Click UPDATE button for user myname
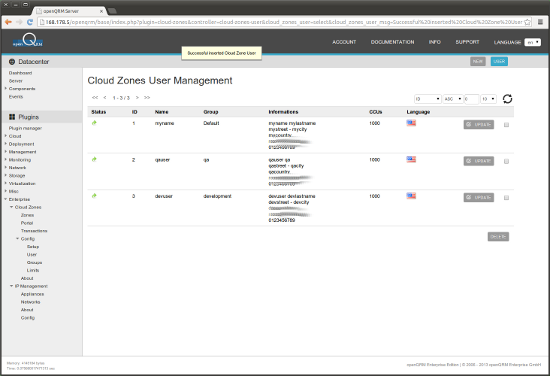Viewport: 550px width, 376px height. pyautogui.click(x=479, y=125)
